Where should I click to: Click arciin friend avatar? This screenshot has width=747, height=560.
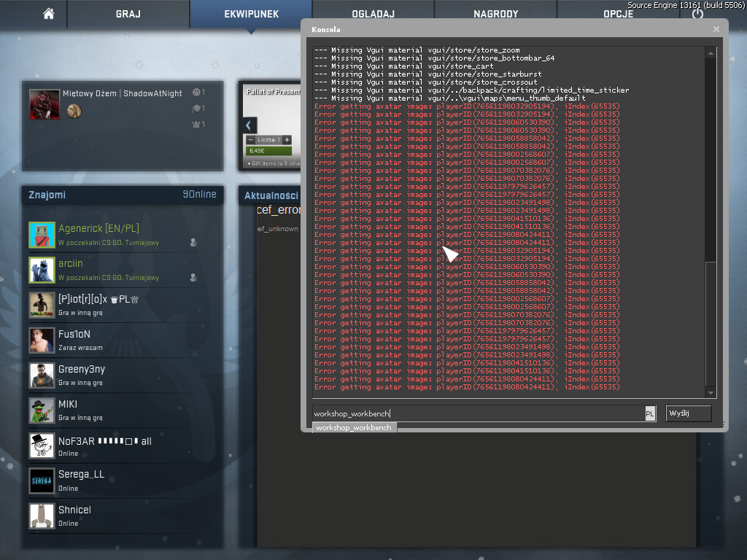(42, 270)
